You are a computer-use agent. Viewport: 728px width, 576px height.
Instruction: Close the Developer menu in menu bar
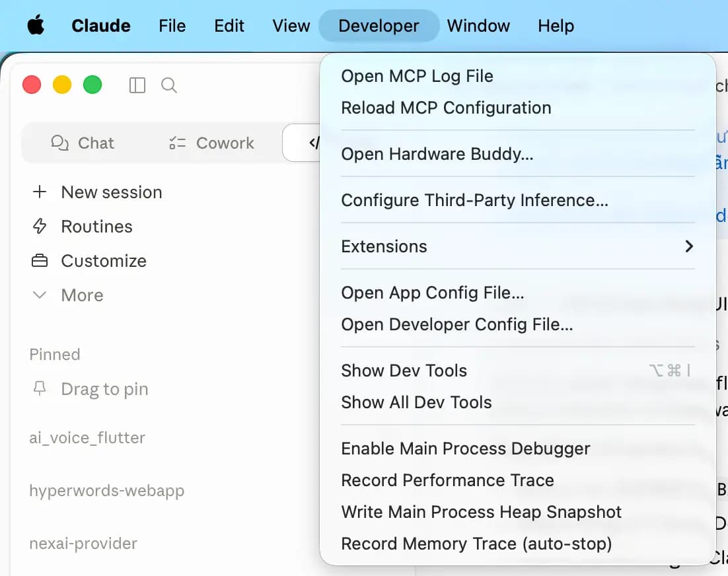379,26
